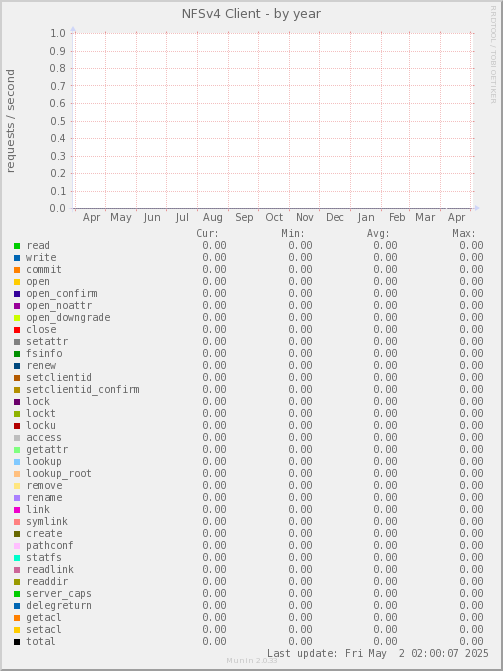The image size is (503, 671).
Task: Click the RRDTOOL / TOBI OETIKER watermark
Action: click(x=493, y=54)
